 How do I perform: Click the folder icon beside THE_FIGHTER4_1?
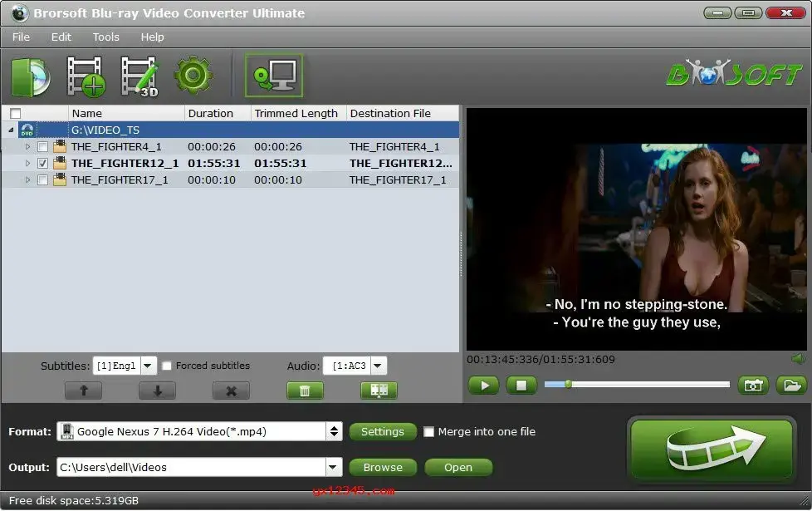click(x=60, y=147)
